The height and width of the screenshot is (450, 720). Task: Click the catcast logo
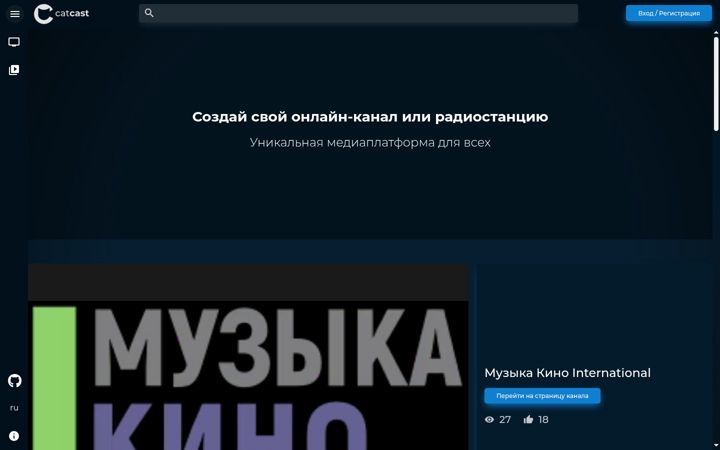point(62,14)
